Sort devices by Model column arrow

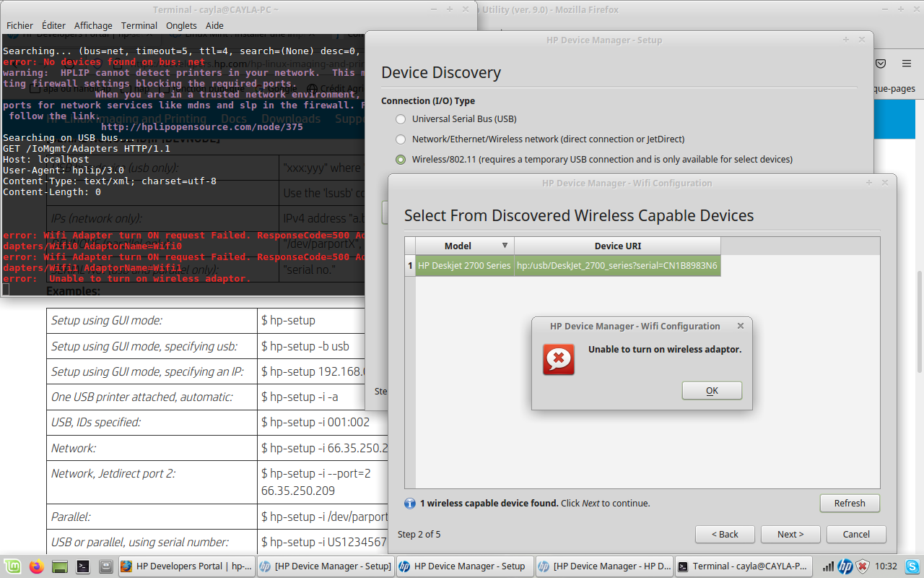tap(505, 246)
